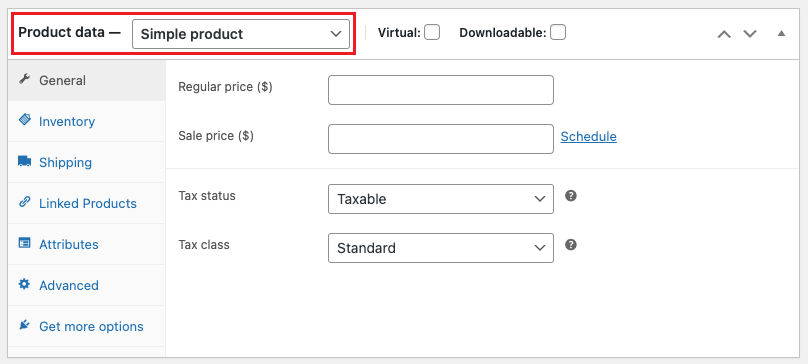
Task: Click the table icon beside Attributes
Action: [x=24, y=243]
